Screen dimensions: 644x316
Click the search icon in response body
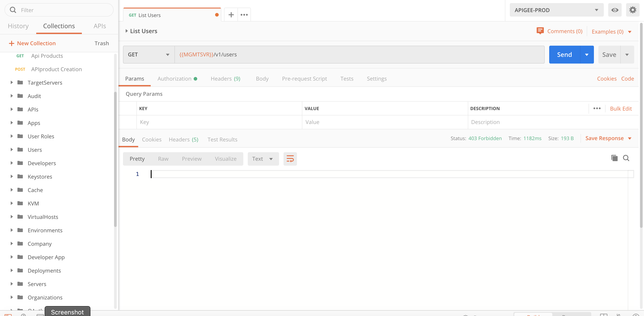626,158
